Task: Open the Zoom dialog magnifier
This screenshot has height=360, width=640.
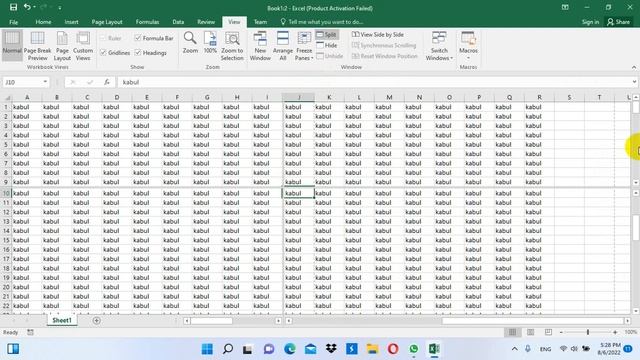Action: coord(190,42)
